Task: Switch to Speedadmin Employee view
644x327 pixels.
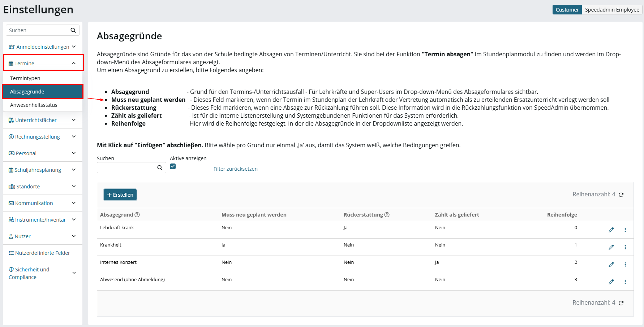Action: [x=612, y=10]
